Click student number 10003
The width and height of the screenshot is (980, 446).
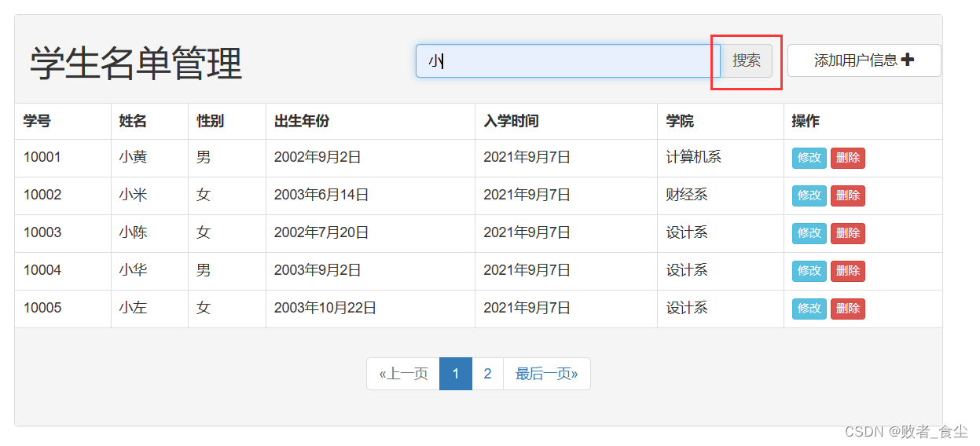coord(42,232)
